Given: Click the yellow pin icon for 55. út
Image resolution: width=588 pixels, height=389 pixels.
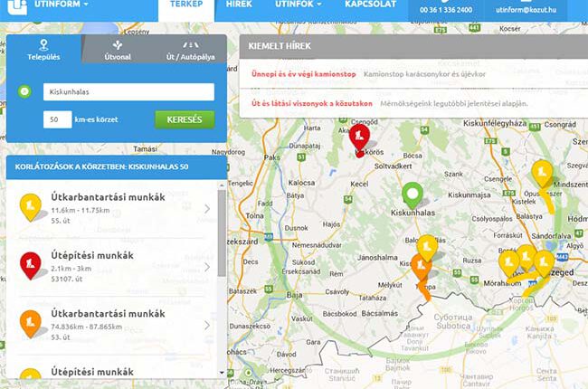Looking at the screenshot, I should tap(31, 207).
